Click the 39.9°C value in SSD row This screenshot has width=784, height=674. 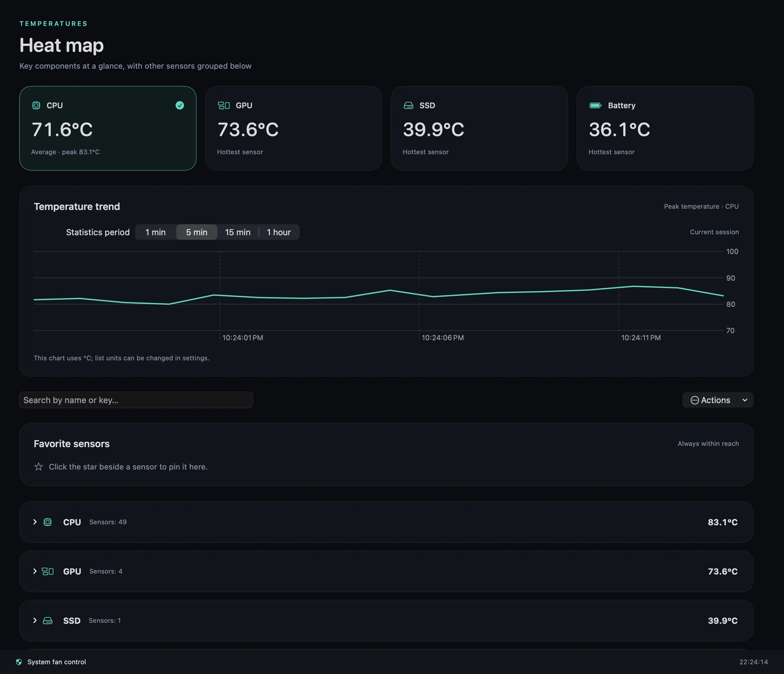[x=723, y=620]
